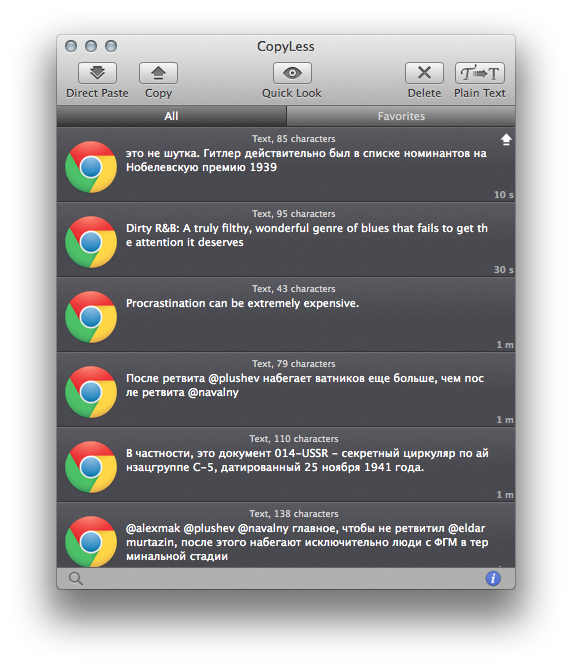Select the 79 characters @plushev clip
572x668 pixels.
pyautogui.click(x=286, y=390)
